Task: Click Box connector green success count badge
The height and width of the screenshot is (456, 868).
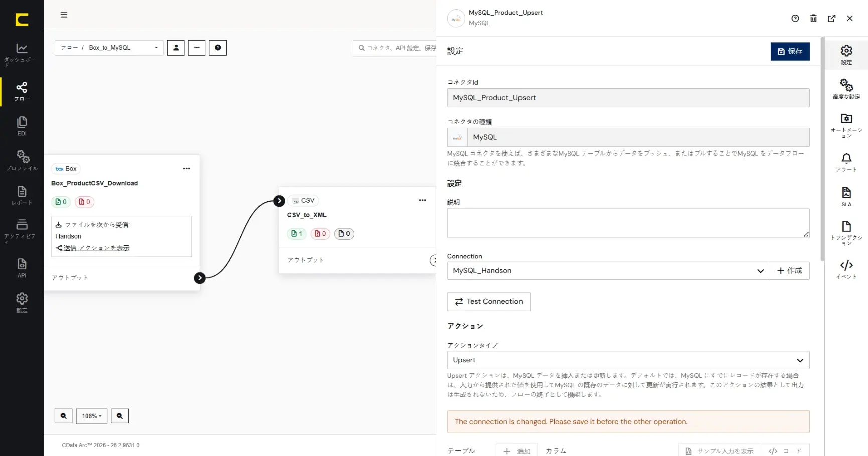Action: point(61,202)
